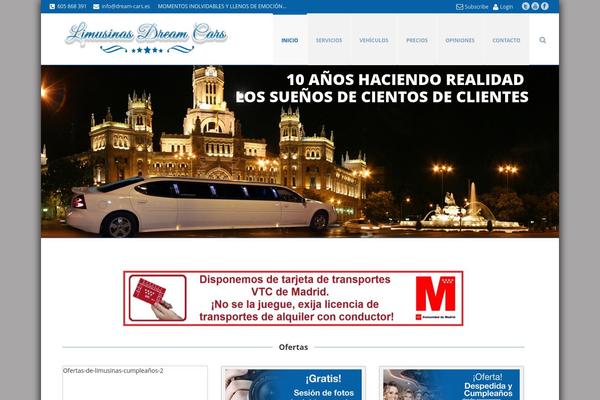
Task: Click the info@dream-cars.es email link
Action: point(126,7)
